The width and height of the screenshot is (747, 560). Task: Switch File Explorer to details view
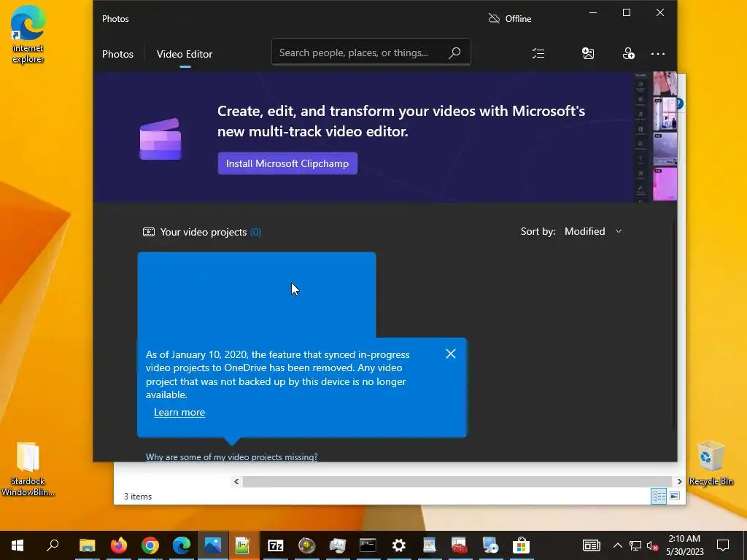(659, 496)
